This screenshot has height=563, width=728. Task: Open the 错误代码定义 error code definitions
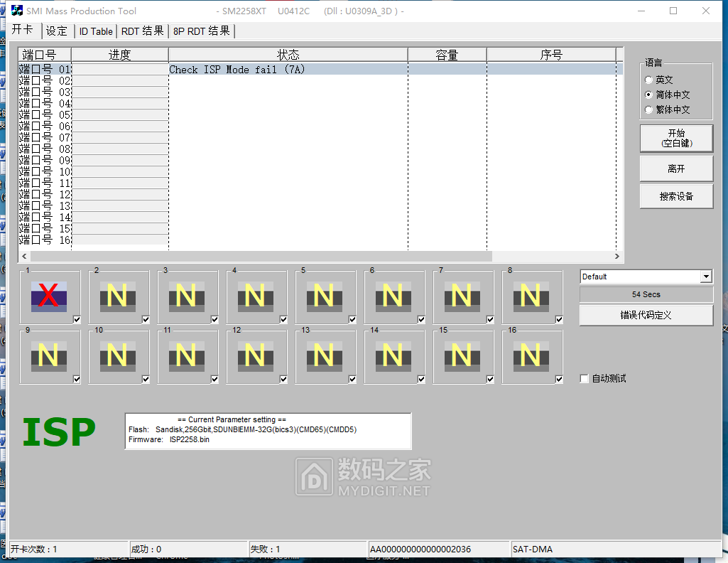click(x=646, y=315)
